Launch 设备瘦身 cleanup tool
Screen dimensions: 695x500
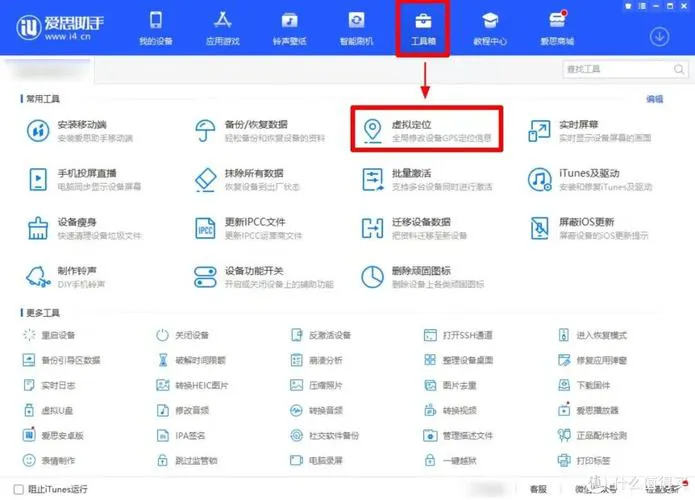coord(84,228)
